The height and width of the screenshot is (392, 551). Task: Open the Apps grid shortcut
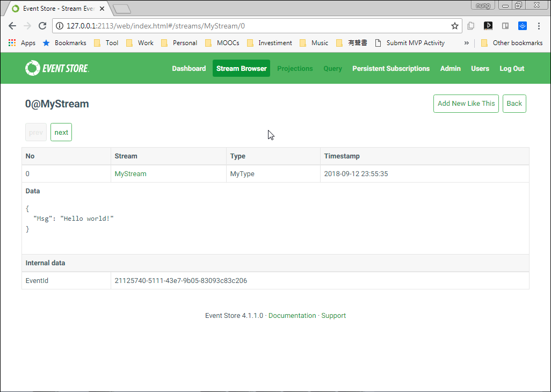[22, 43]
